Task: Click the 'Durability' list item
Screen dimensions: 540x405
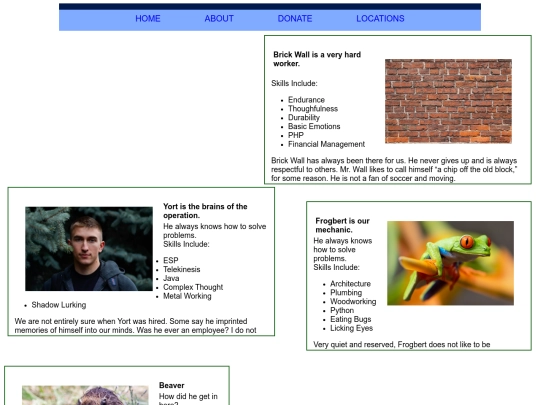Action: click(304, 118)
